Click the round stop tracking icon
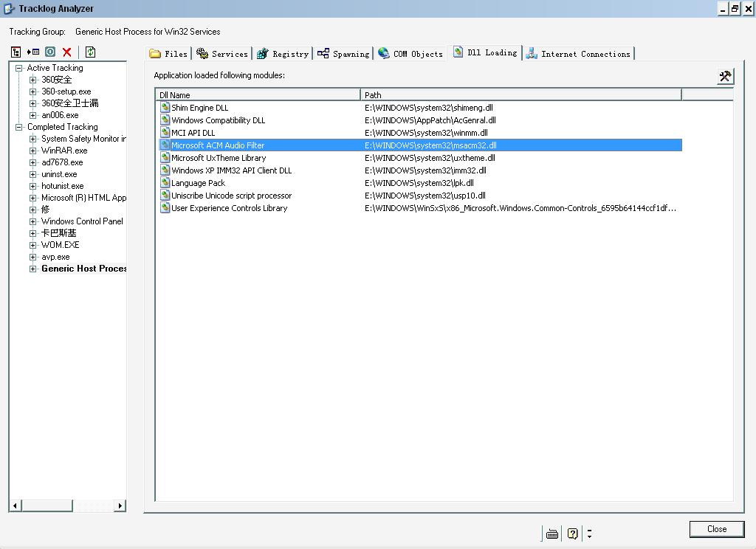Screen dimensions: 756x549 (50, 52)
